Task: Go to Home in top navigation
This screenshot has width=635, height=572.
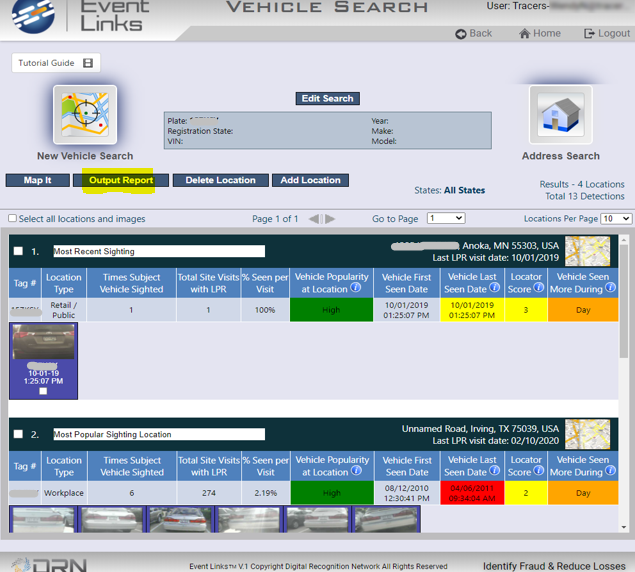Action: pyautogui.click(x=539, y=33)
